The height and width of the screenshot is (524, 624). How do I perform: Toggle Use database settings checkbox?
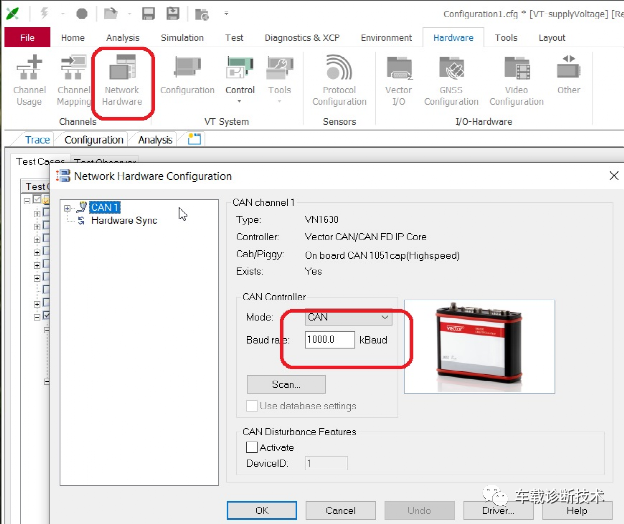pyautogui.click(x=252, y=406)
